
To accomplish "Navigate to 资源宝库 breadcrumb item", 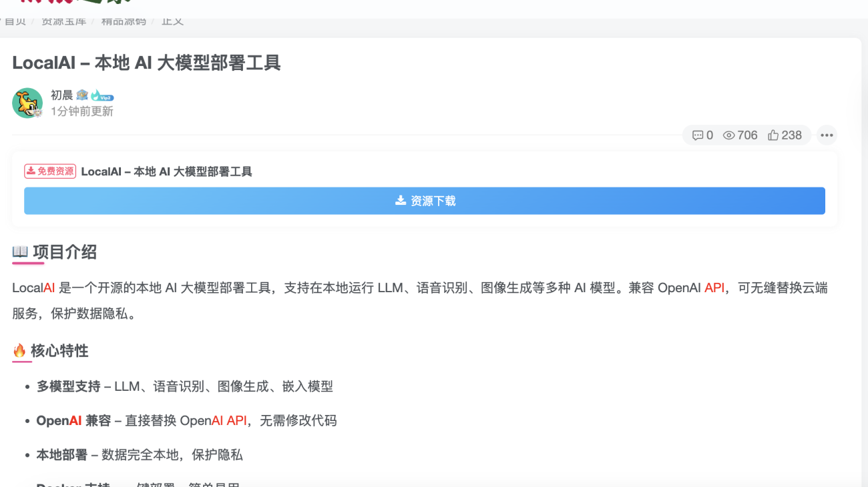I will 63,21.
